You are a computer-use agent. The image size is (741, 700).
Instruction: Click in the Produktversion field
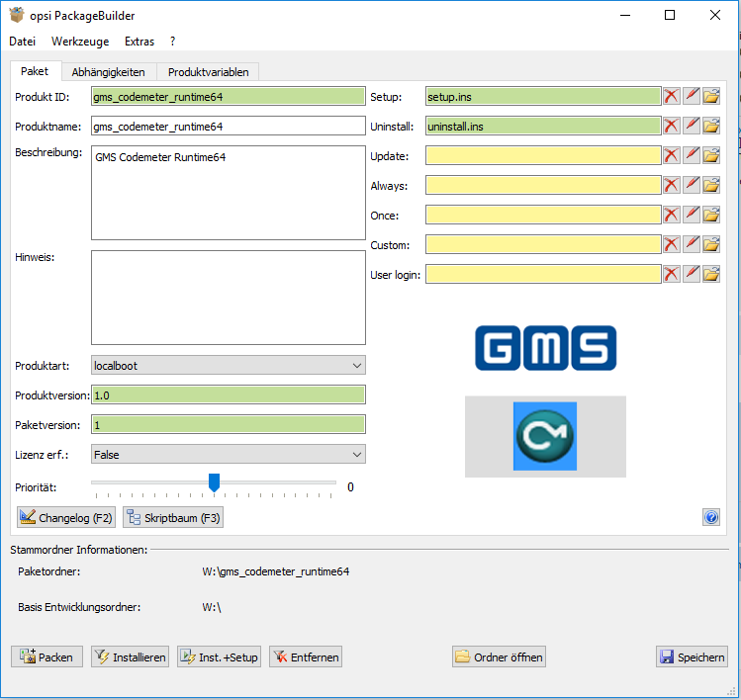[229, 394]
